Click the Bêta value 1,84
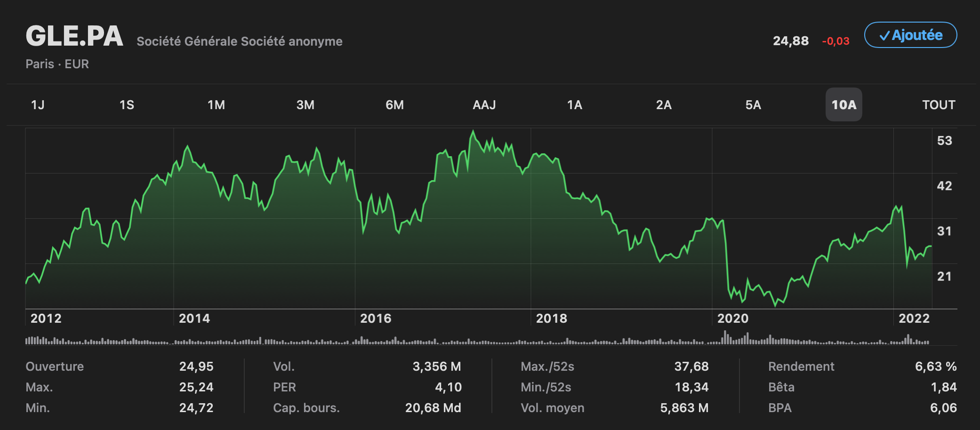980x430 pixels. (x=944, y=387)
